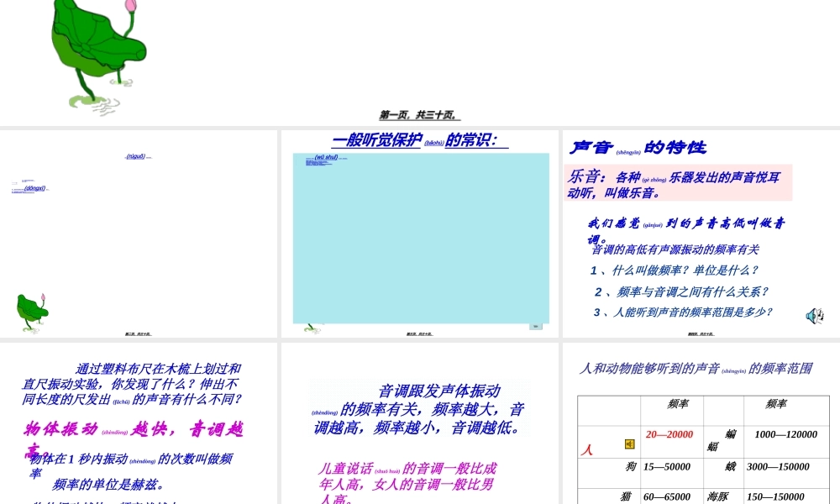
Task: Select the 声音的特性 heading
Action: coord(638,148)
